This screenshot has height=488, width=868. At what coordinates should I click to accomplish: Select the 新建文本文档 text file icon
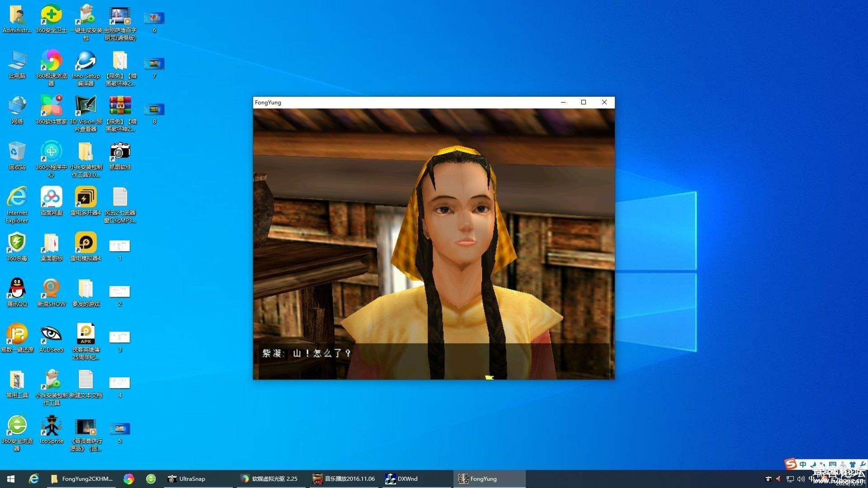tap(85, 384)
